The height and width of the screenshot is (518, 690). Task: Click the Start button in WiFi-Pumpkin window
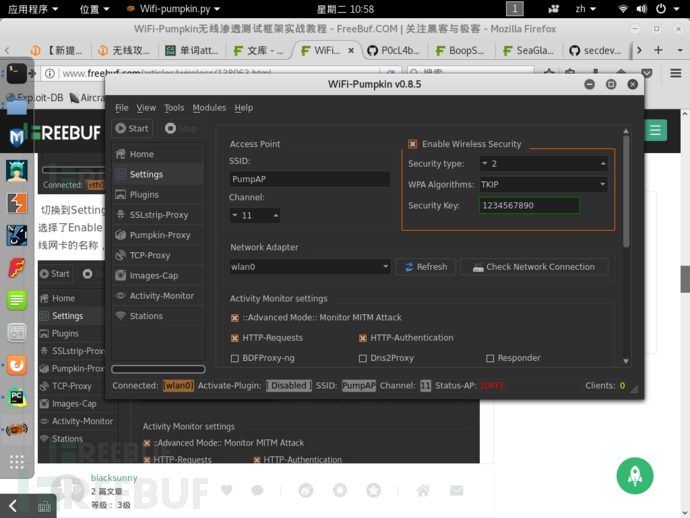[132, 129]
